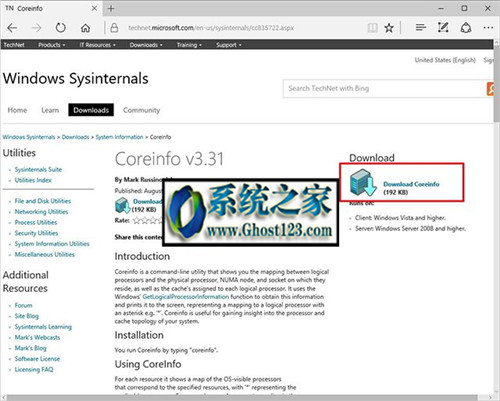
Task: Make a Web Note pen icon
Action: [443, 28]
